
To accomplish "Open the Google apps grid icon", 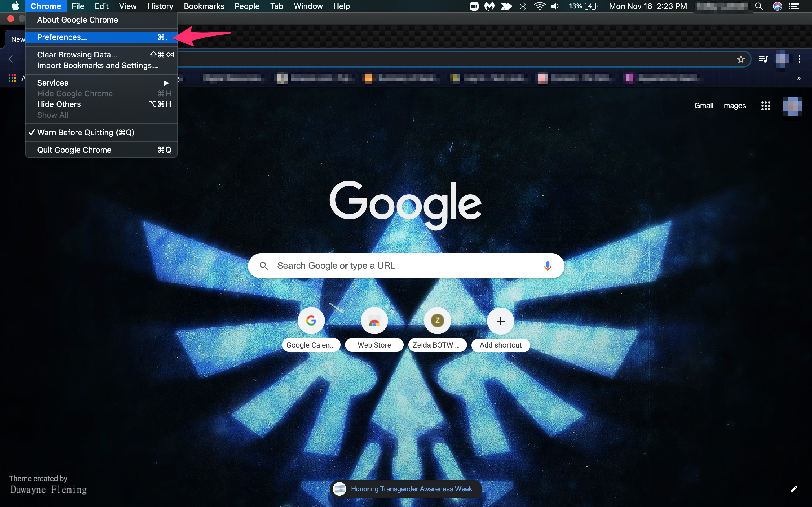I will 765,106.
